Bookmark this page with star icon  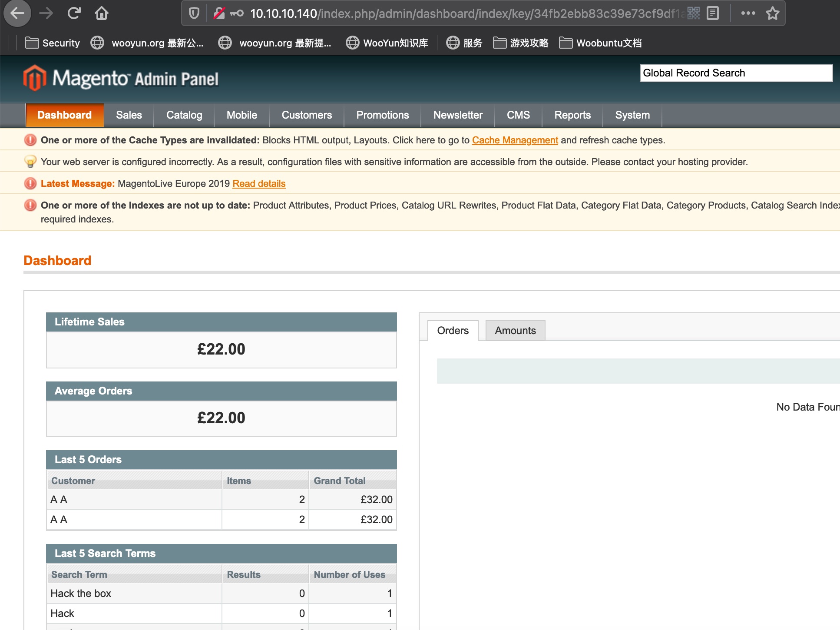[x=772, y=13]
